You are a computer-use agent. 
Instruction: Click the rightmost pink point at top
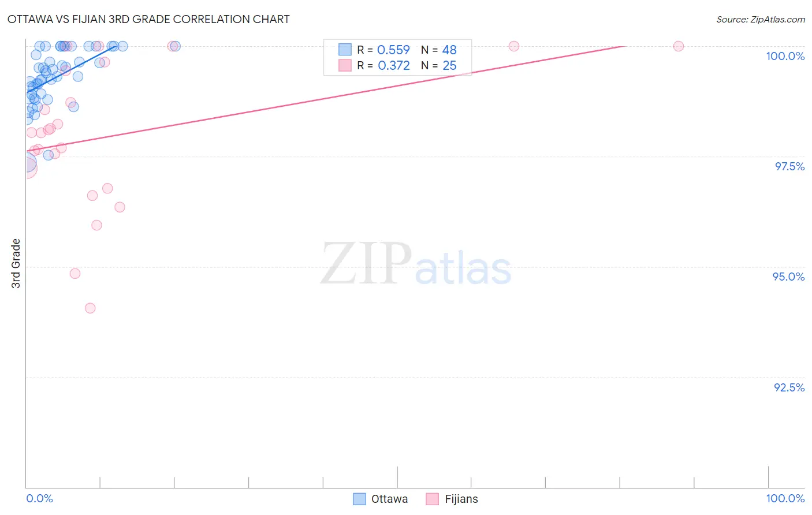679,46
